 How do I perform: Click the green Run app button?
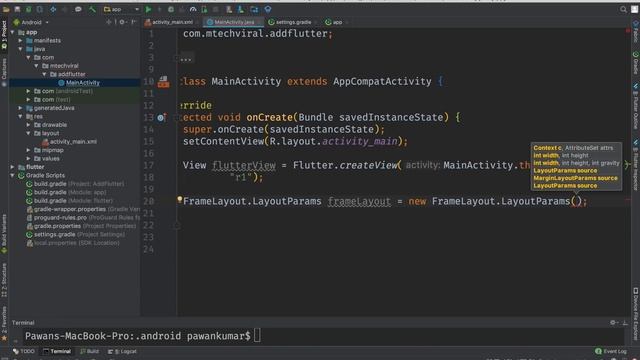[x=149, y=9]
